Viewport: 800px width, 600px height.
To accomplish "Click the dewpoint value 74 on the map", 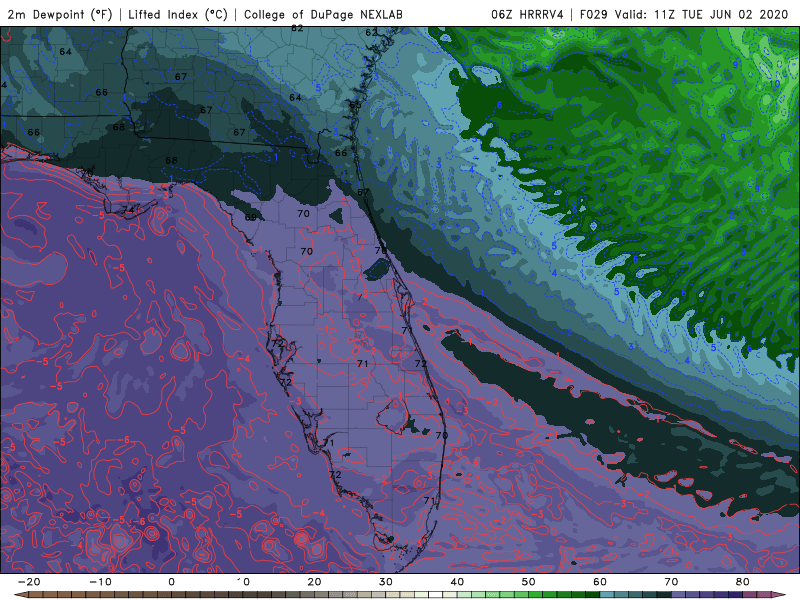I will [127, 209].
